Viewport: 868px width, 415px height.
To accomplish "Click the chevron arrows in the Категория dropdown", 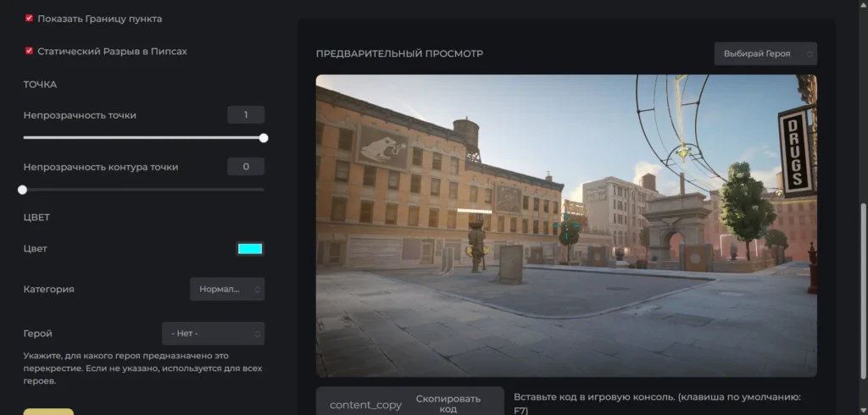I will 259,290.
